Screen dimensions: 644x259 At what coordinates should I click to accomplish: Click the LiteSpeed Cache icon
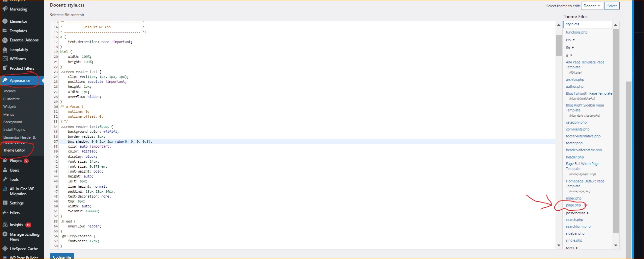coord(5,249)
